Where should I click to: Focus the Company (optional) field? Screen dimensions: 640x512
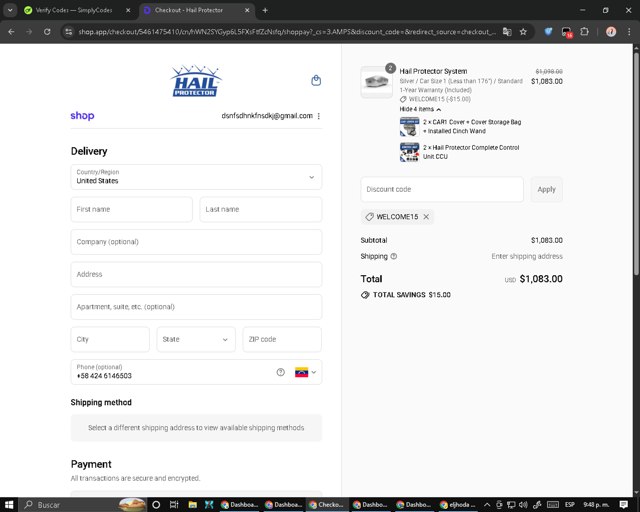pos(196,242)
